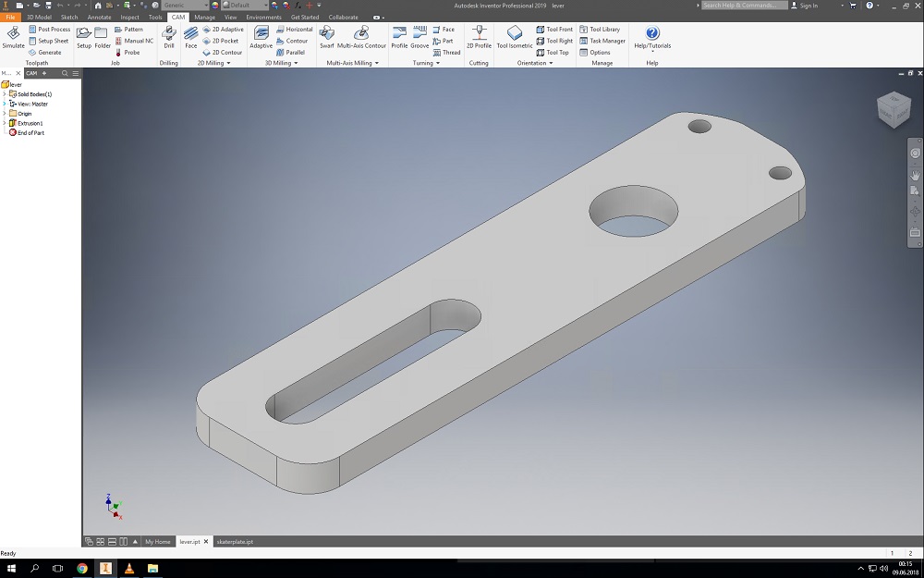
Task: Open the Inspect ribbon tab
Action: (x=129, y=17)
